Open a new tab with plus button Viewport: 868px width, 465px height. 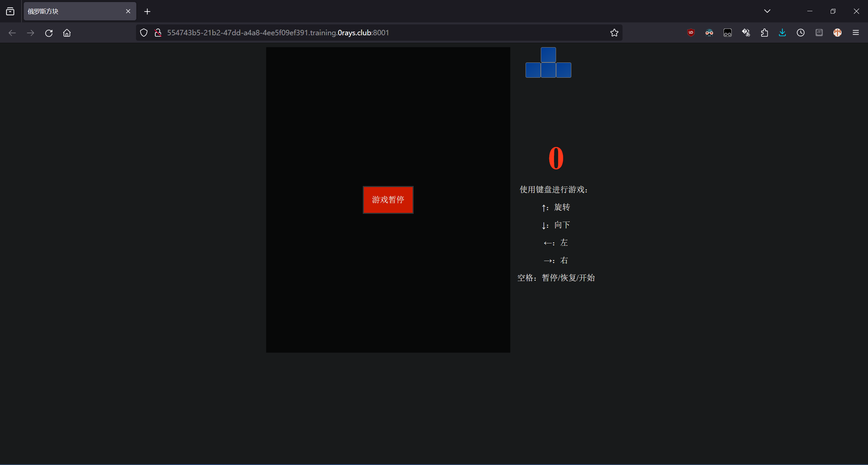pos(147,12)
